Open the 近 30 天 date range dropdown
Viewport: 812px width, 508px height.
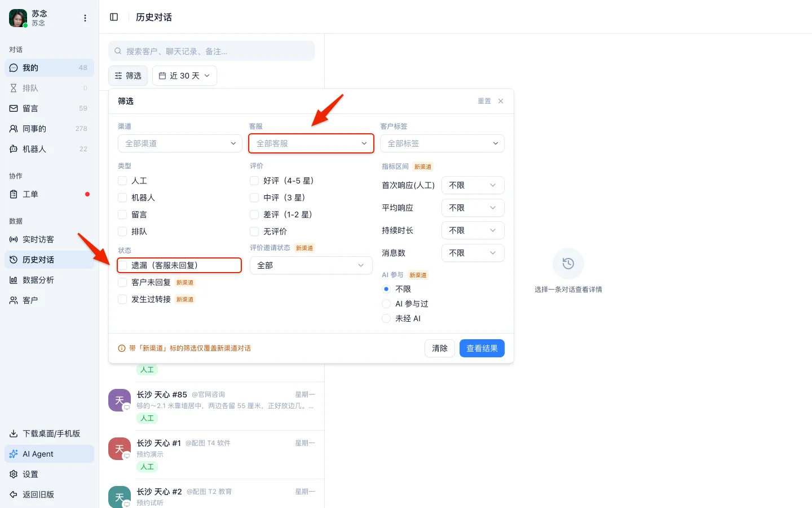coord(184,76)
